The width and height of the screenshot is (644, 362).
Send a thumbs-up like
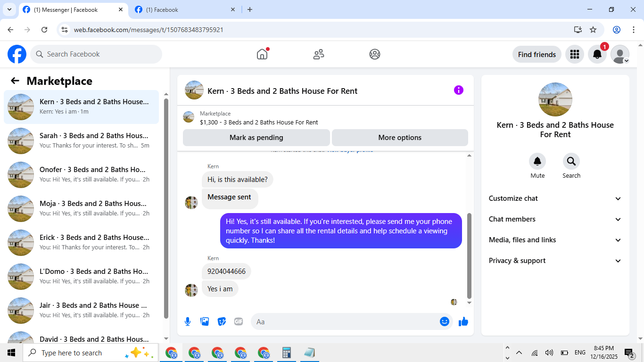tap(463, 321)
